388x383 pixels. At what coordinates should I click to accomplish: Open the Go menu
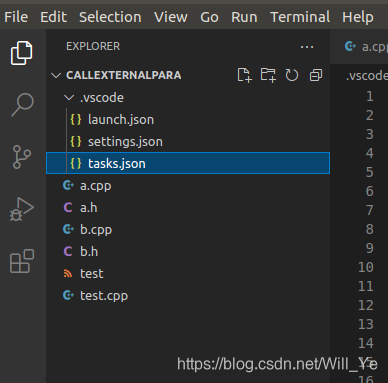click(209, 17)
